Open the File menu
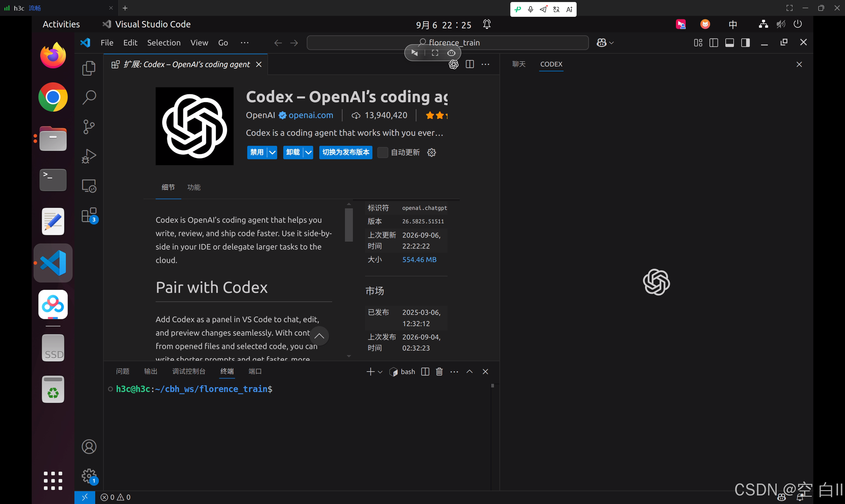 pos(107,43)
